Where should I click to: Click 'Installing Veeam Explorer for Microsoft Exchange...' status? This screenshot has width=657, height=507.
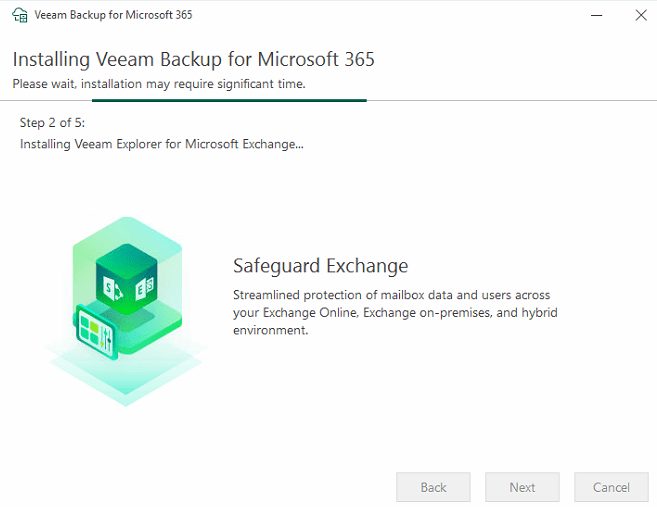pyautogui.click(x=162, y=144)
